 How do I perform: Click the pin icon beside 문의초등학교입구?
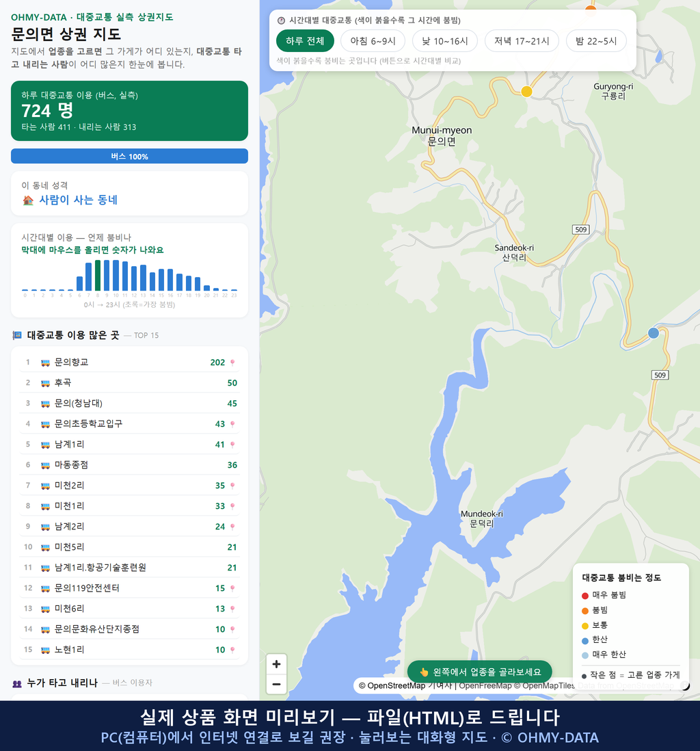pyautogui.click(x=232, y=424)
